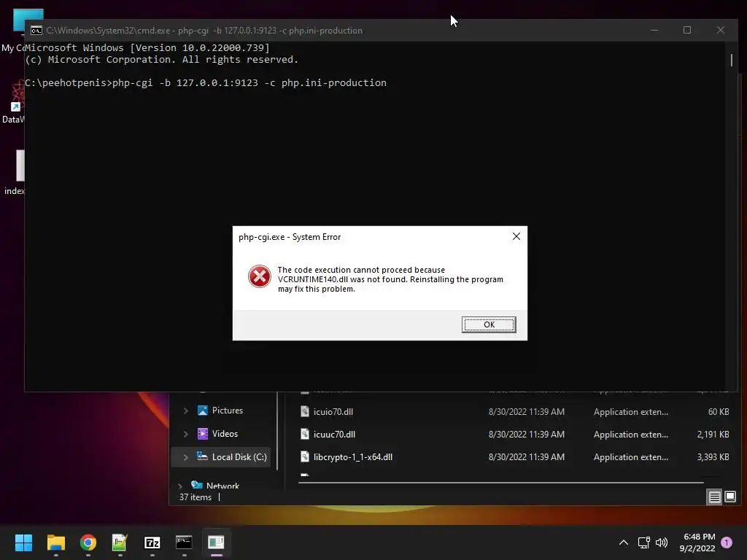Click the cmd window vertical scrollbar thumb

(x=731, y=60)
